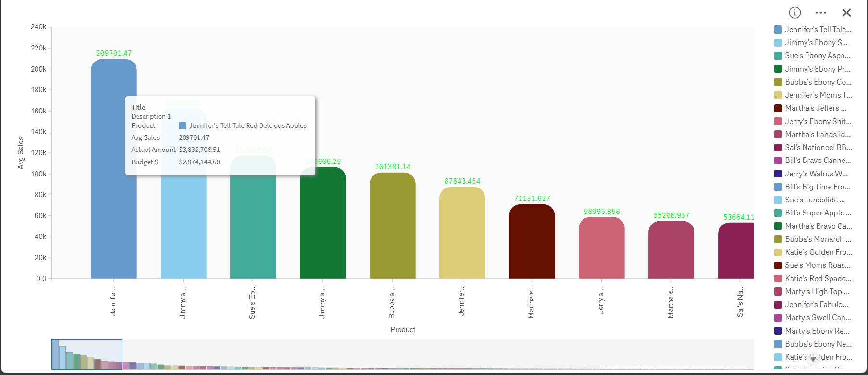This screenshot has width=868, height=375.
Task: Select Bubba's Ebony Co... legend entry
Action: [818, 82]
